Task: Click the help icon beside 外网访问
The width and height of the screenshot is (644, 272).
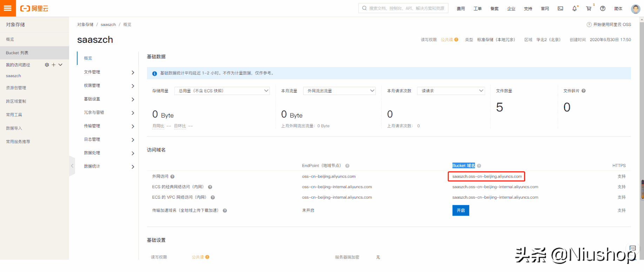Action: tap(173, 177)
